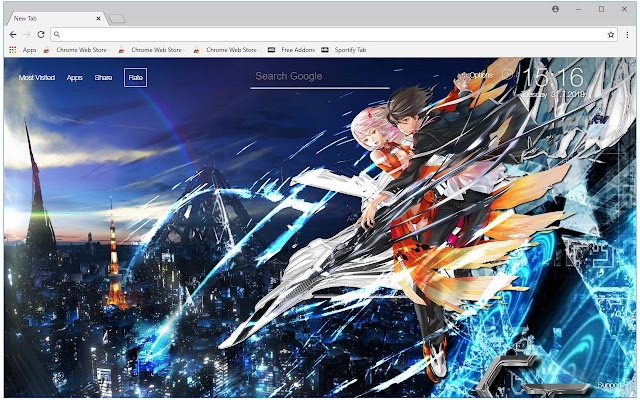The image size is (640, 400).
Task: Bookmark this page with the star icon
Action: [611, 35]
